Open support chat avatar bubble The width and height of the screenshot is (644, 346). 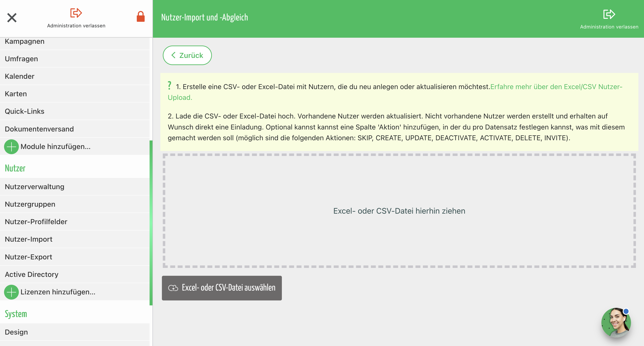(x=616, y=322)
